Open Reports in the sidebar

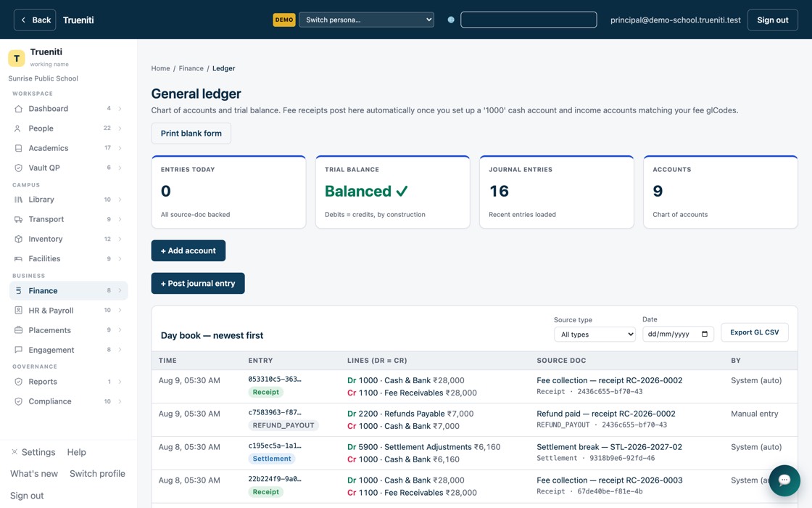point(68,382)
